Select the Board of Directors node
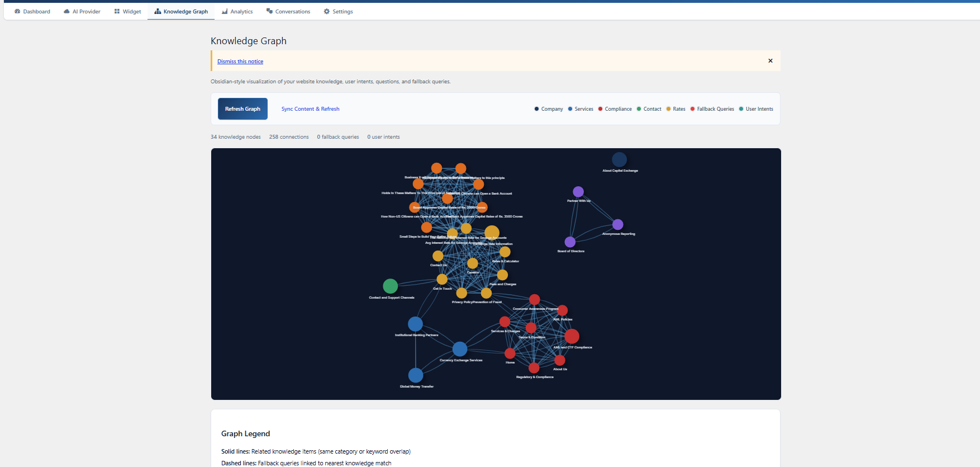 pyautogui.click(x=570, y=242)
